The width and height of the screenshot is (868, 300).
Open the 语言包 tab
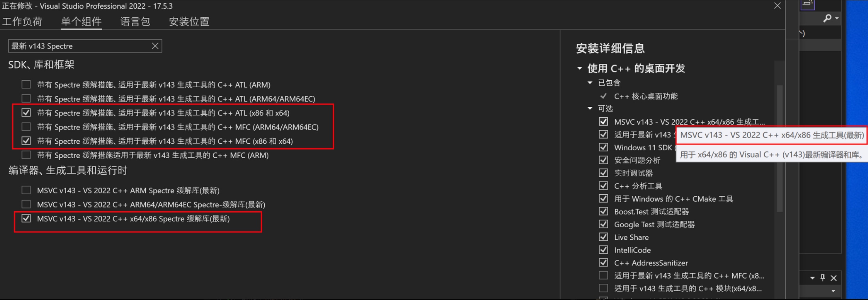point(135,21)
